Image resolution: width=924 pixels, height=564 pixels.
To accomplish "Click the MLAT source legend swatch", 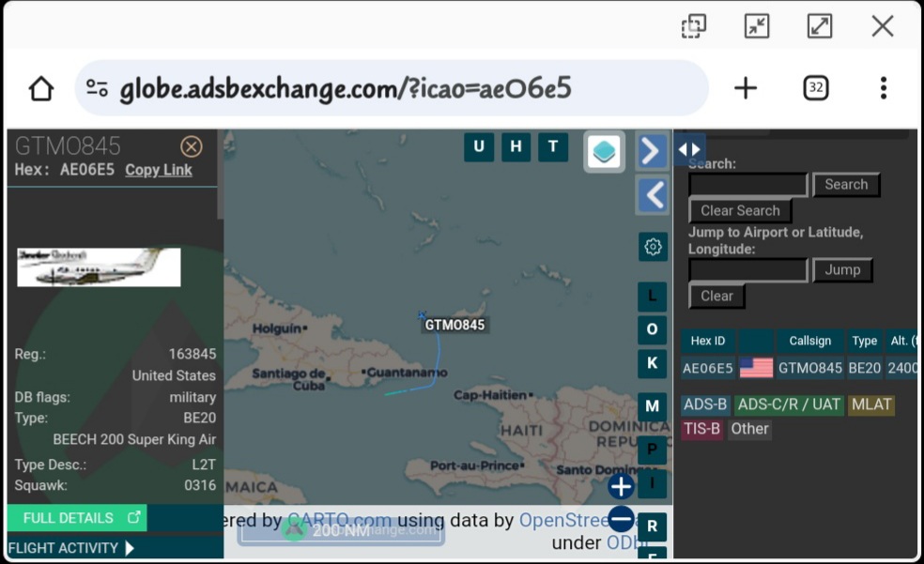I will click(x=871, y=404).
